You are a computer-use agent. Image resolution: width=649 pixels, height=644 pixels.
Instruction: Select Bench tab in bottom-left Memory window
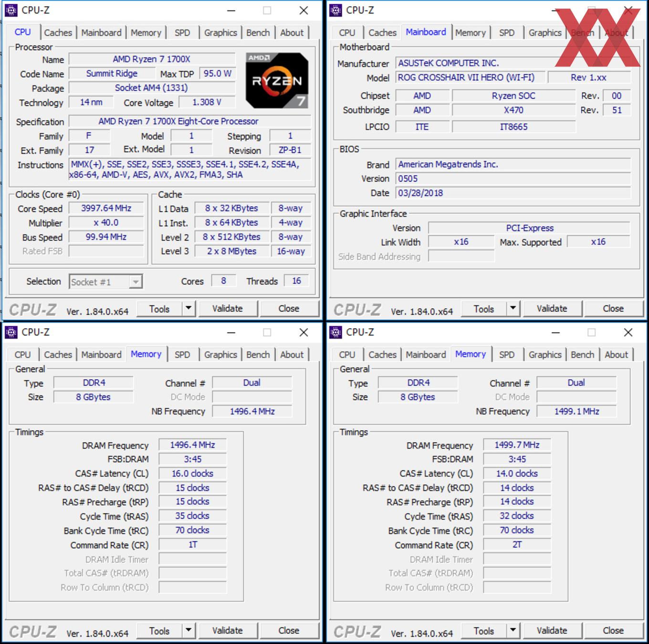[x=258, y=354]
